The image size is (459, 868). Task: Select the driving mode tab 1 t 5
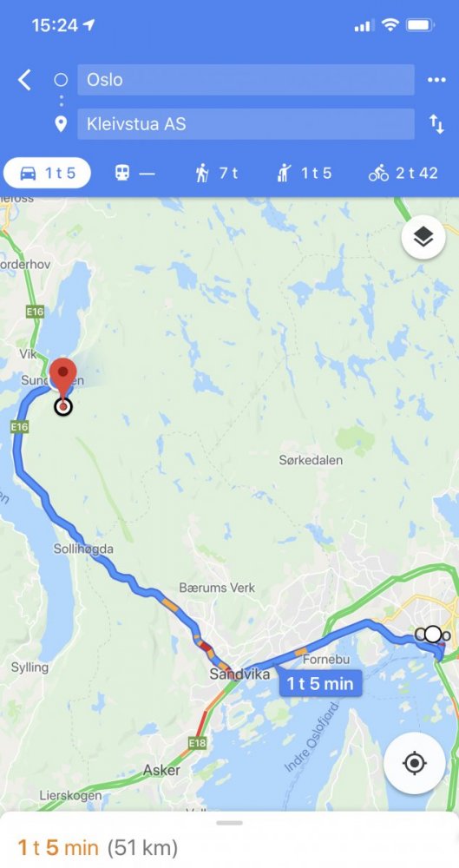click(47, 174)
